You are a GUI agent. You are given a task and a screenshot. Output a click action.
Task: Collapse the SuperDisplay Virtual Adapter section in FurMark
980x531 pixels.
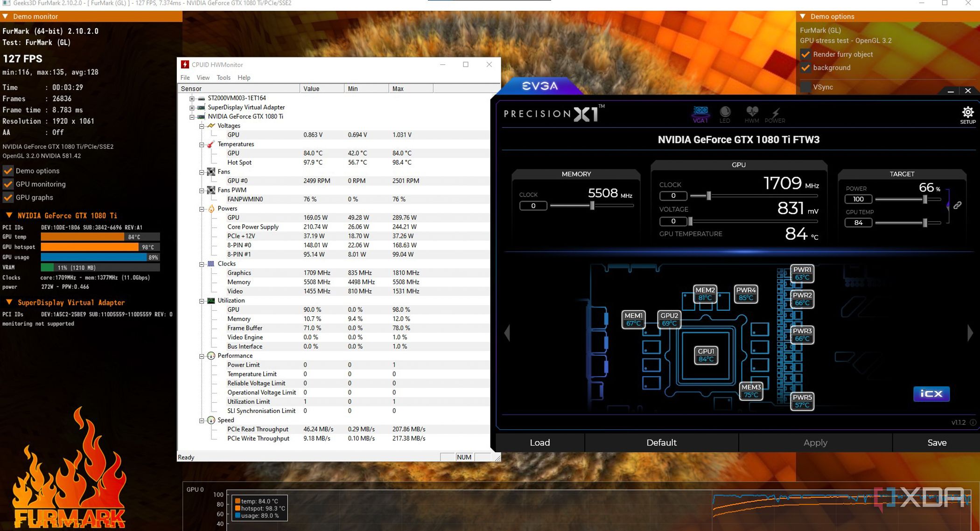pyautogui.click(x=9, y=302)
